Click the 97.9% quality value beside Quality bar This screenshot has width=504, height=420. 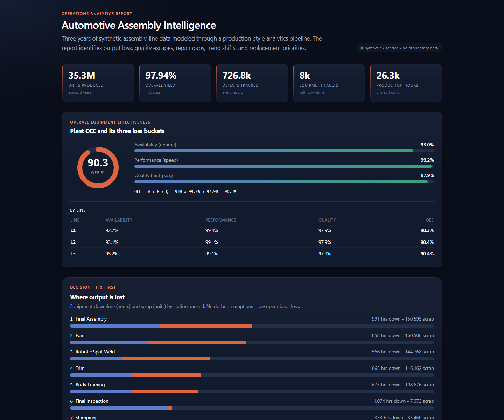pos(427,175)
